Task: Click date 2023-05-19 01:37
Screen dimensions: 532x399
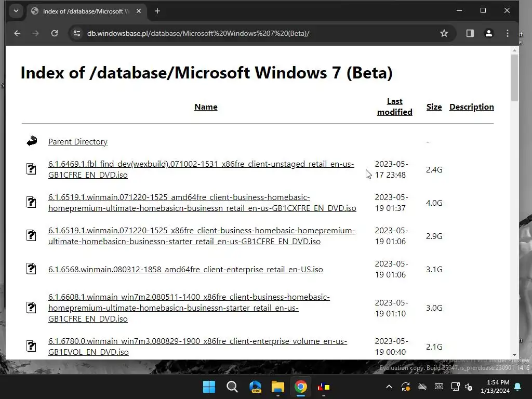Action: coord(391,203)
